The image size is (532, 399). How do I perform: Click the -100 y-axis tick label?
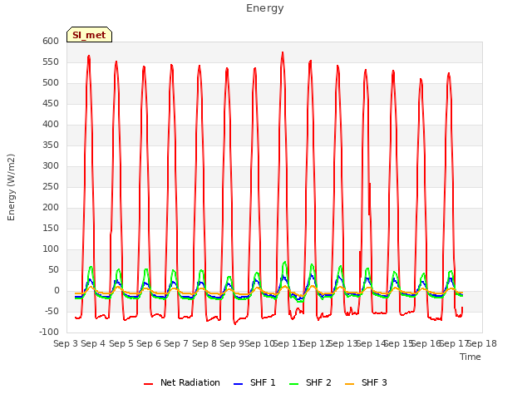coord(49,332)
